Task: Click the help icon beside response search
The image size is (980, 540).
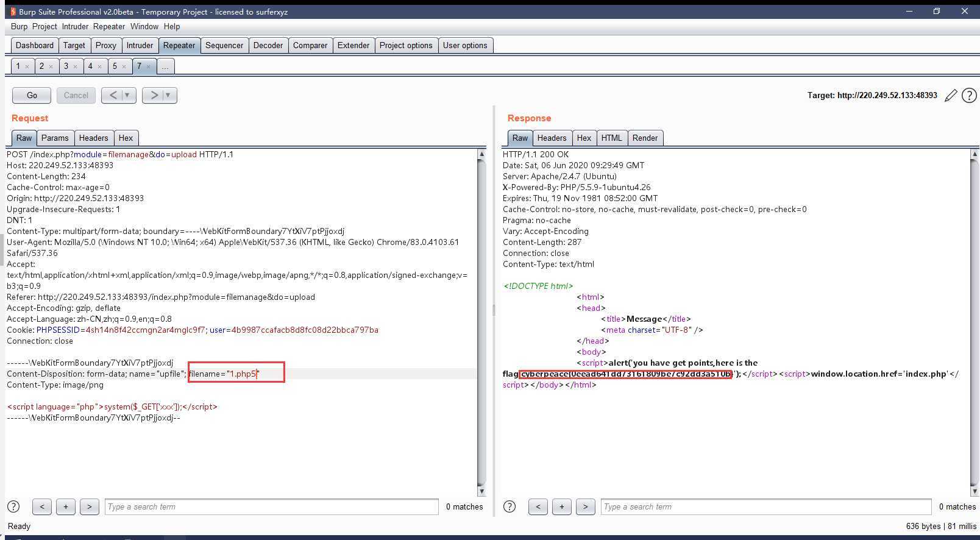Action: tap(510, 506)
